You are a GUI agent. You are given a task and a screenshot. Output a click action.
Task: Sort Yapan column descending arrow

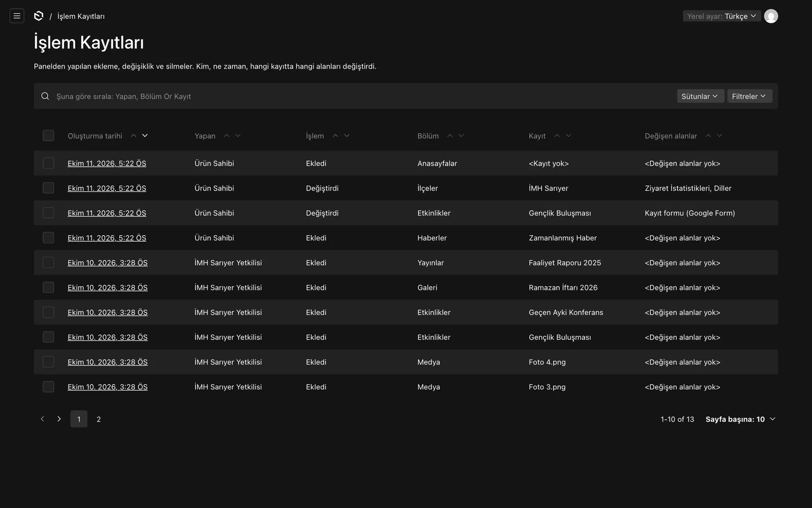pos(238,136)
